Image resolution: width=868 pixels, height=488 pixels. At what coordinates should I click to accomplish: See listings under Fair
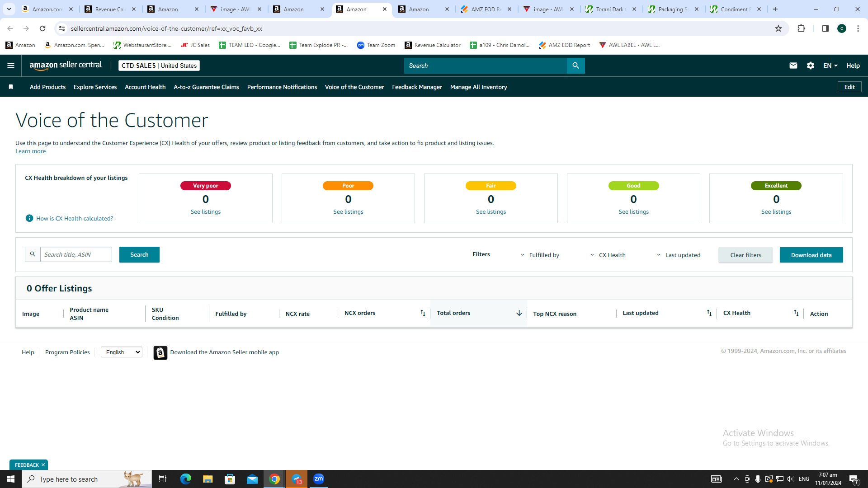[491, 211]
